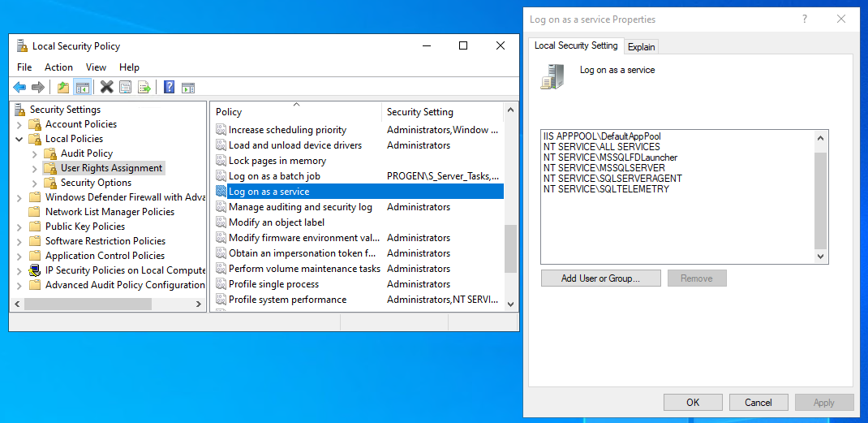The height and width of the screenshot is (423, 868).
Task: Toggle the Show/Hide Action Pane icon
Action: point(188,87)
